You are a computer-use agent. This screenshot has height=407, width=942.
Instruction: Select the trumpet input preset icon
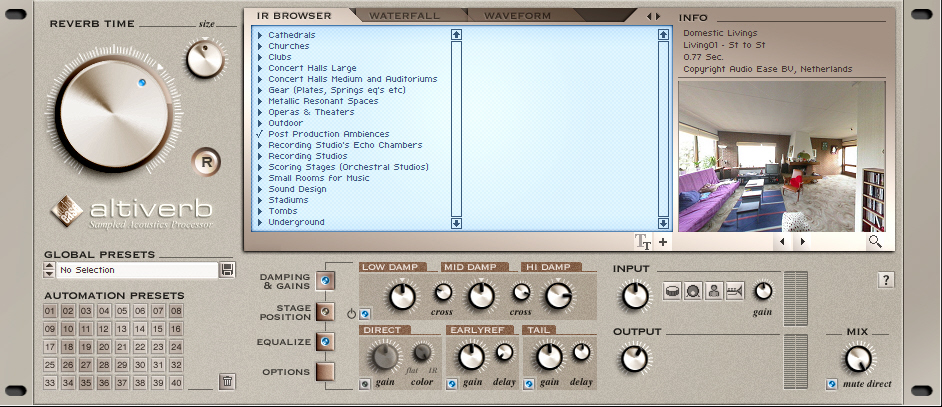pyautogui.click(x=735, y=291)
